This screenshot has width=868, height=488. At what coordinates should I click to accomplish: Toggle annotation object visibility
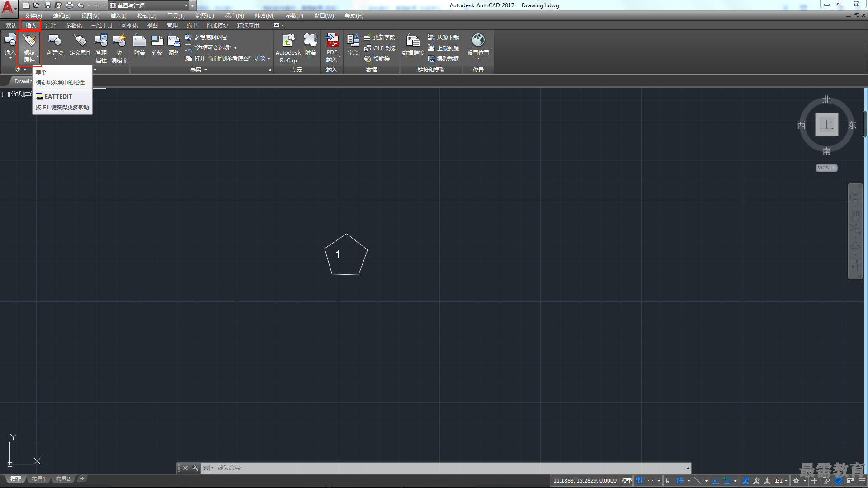[746, 481]
